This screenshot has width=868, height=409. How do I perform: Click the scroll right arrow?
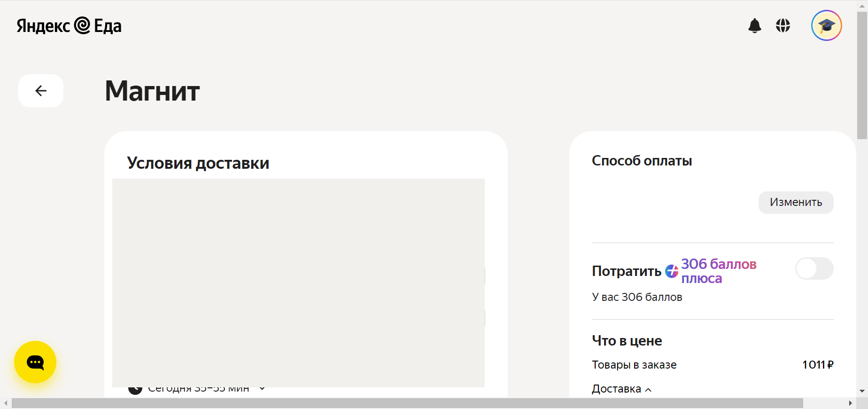[851, 403]
